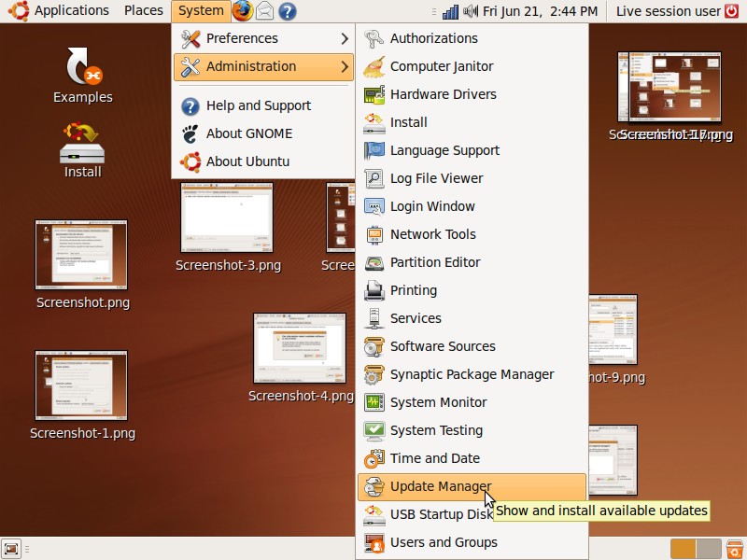
Task: Switch to the second workspace in switcher
Action: click(x=710, y=549)
